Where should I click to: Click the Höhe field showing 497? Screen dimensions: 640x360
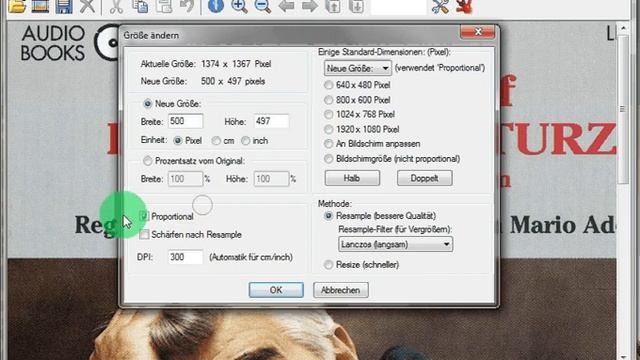coord(271,121)
